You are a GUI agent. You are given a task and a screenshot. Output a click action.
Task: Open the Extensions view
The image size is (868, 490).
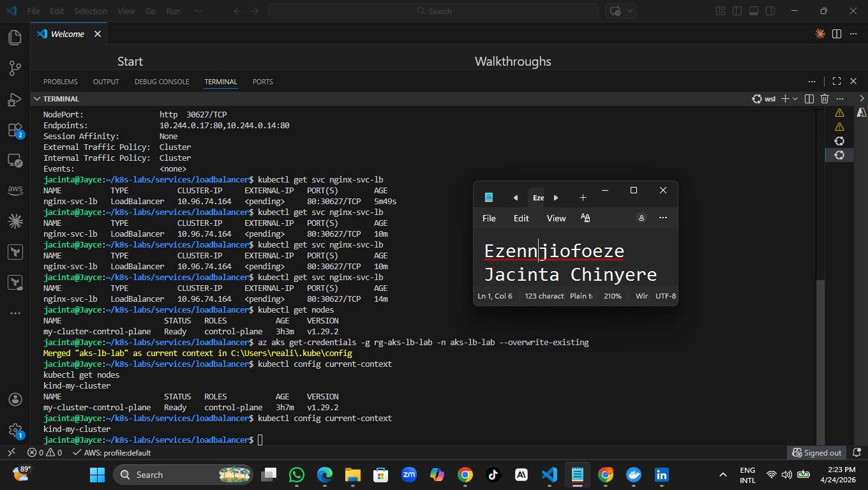tap(15, 130)
